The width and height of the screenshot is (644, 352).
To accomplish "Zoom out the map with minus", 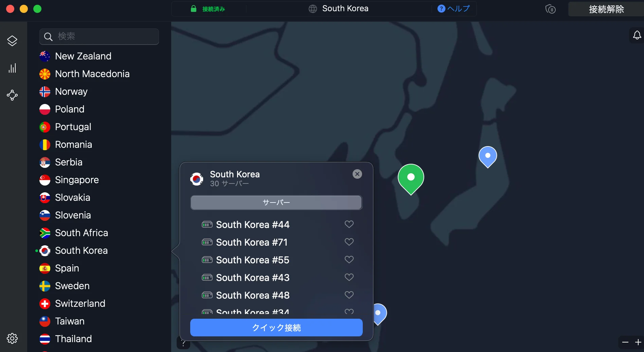I will [625, 342].
